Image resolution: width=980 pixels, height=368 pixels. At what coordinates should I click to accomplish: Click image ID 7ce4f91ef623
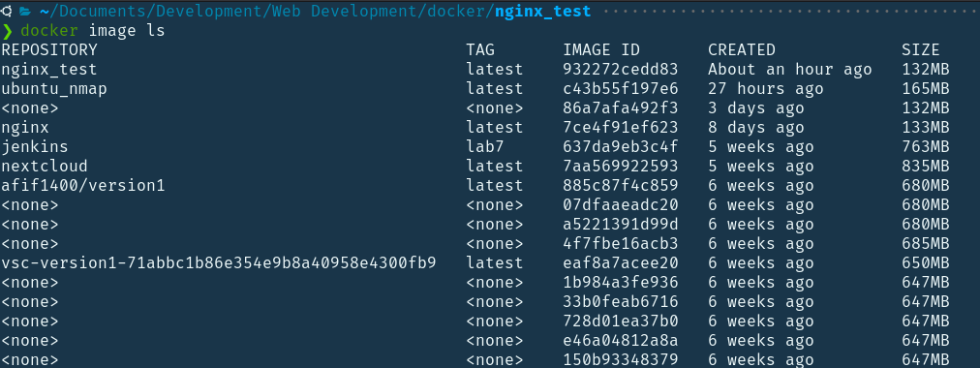(621, 128)
